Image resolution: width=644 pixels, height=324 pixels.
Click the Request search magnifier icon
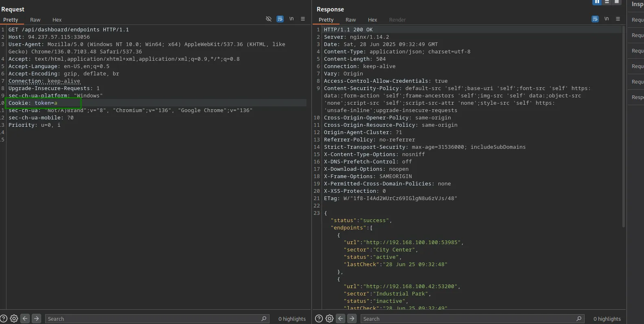pos(264,319)
